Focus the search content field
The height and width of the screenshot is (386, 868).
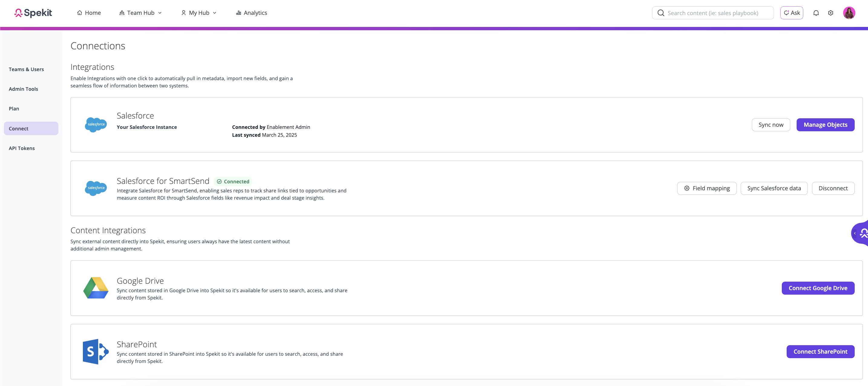click(713, 13)
